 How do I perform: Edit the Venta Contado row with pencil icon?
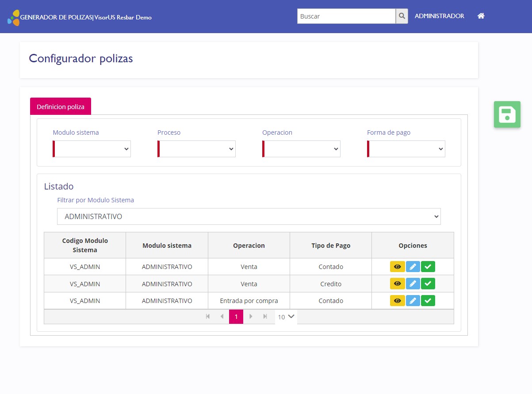[413, 267]
